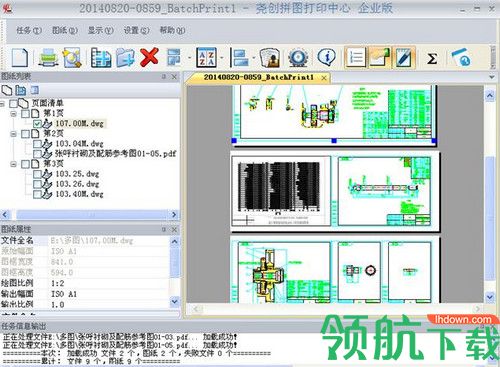Collapse the 第3页 tree node
Screen dimensions: 500x367
tap(13, 164)
